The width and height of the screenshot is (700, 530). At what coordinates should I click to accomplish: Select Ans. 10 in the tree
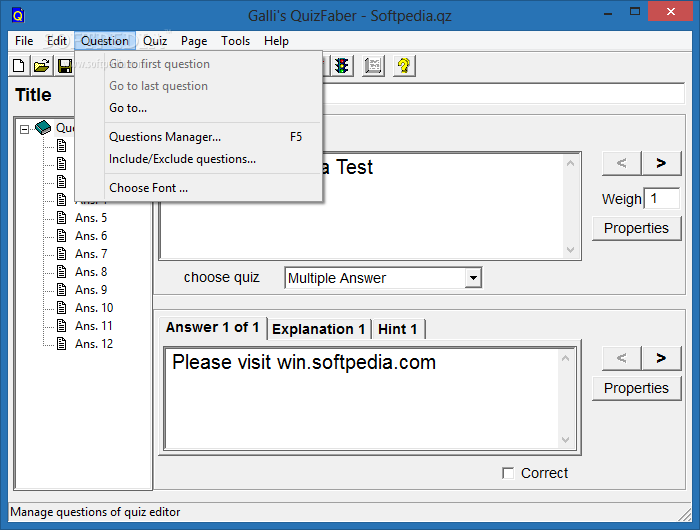coord(94,308)
